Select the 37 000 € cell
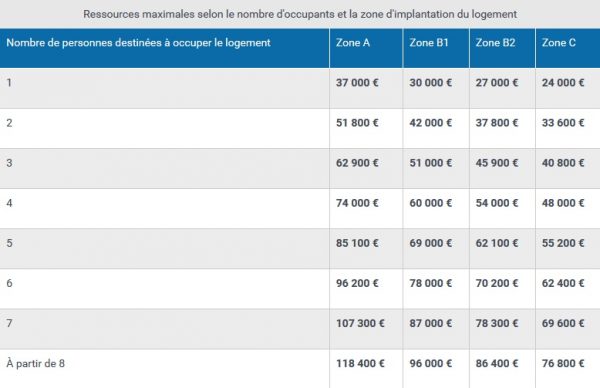 coord(366,88)
